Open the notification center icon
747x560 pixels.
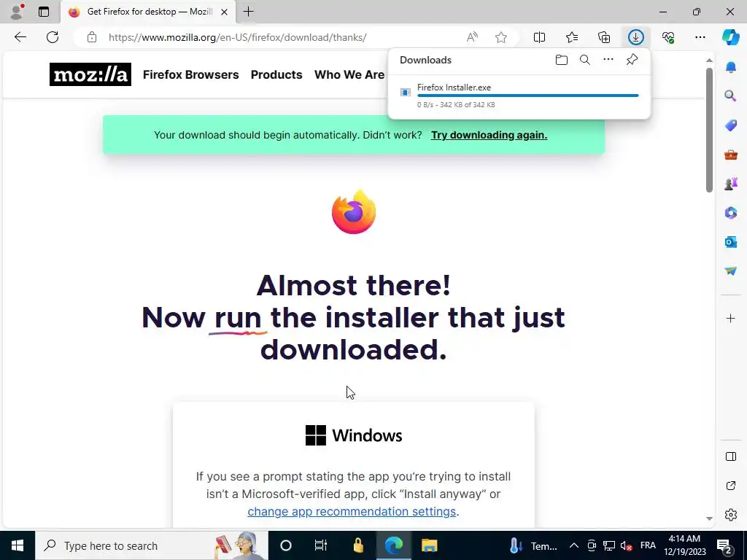724,546
